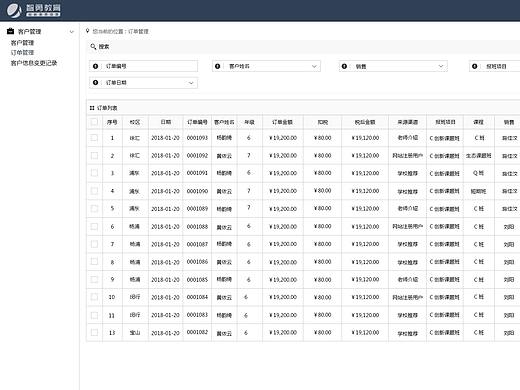Tick the checkbox for order 0001082
Screen dimensions: 520x390
(94, 333)
